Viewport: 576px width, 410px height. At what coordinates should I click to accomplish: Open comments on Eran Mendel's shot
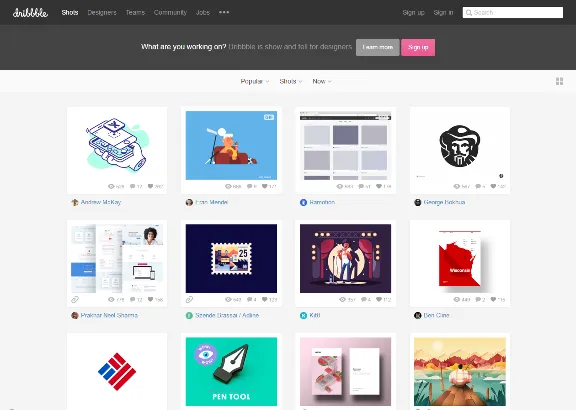click(249, 186)
